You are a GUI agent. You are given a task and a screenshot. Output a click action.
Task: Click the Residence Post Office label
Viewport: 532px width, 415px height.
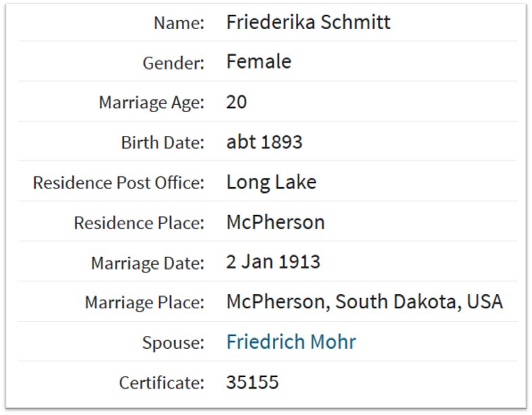(119, 182)
